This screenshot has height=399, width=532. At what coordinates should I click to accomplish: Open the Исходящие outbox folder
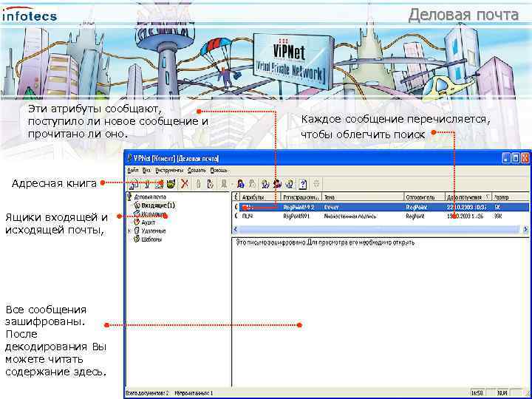pos(154,214)
